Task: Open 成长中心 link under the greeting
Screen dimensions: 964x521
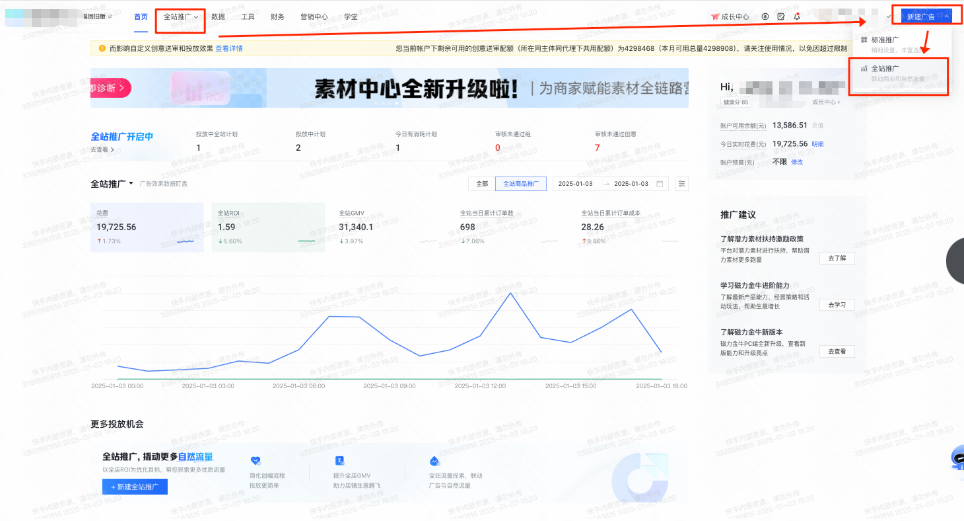Action: pos(826,102)
